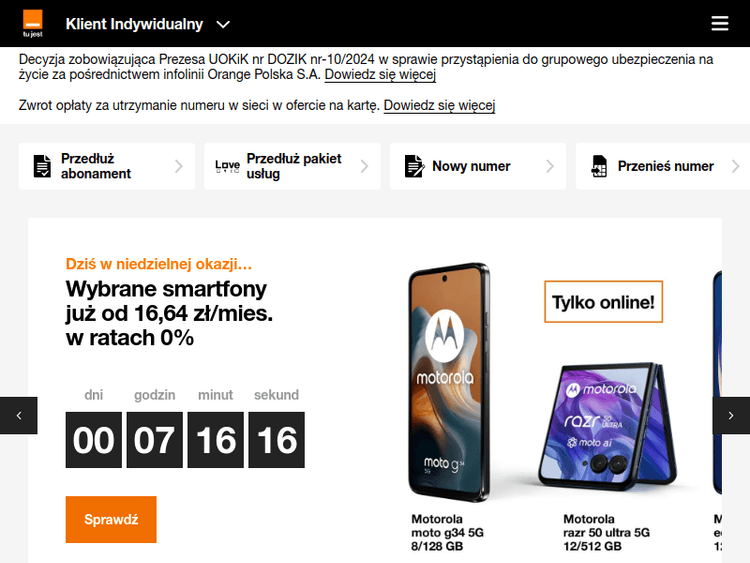Click the Motorola moto g34 5G phone image
The width and height of the screenshot is (750, 563).
click(x=449, y=382)
